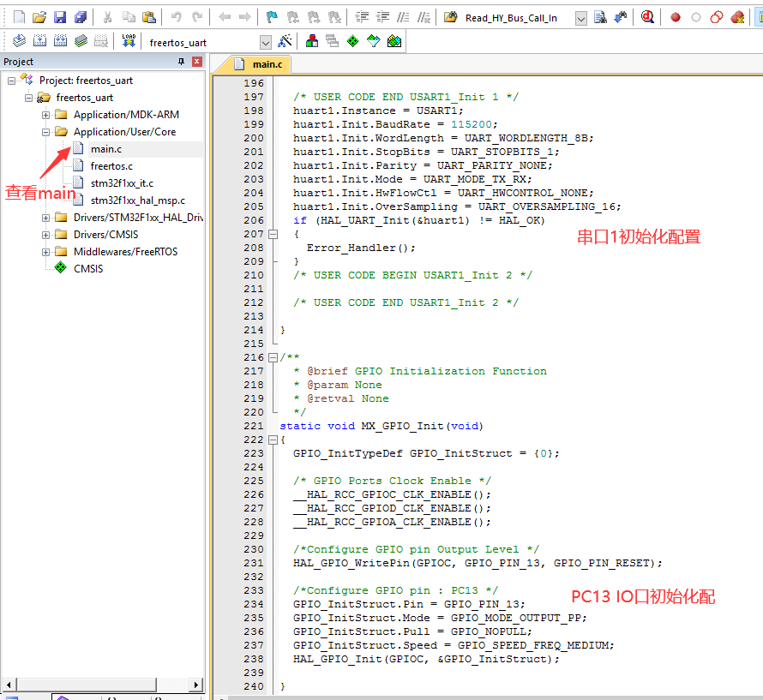Select freertos.c in project tree
763x700 pixels.
coord(111,166)
